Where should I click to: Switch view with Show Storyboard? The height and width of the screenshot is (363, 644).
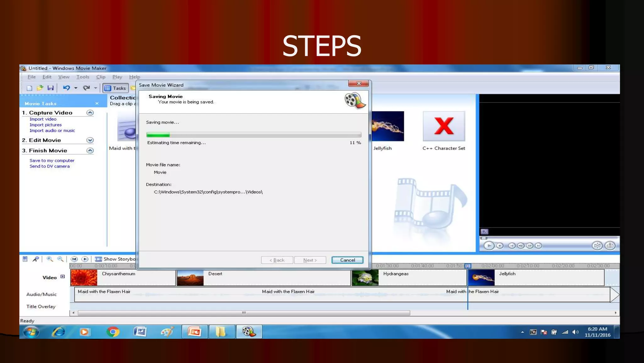tap(115, 259)
